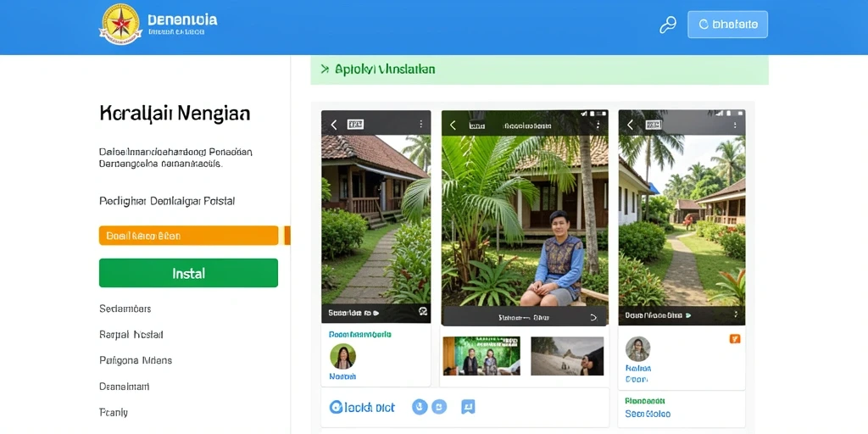Open the green link in the bottom-right card
This screenshot has width=868, height=434.
coord(645,401)
